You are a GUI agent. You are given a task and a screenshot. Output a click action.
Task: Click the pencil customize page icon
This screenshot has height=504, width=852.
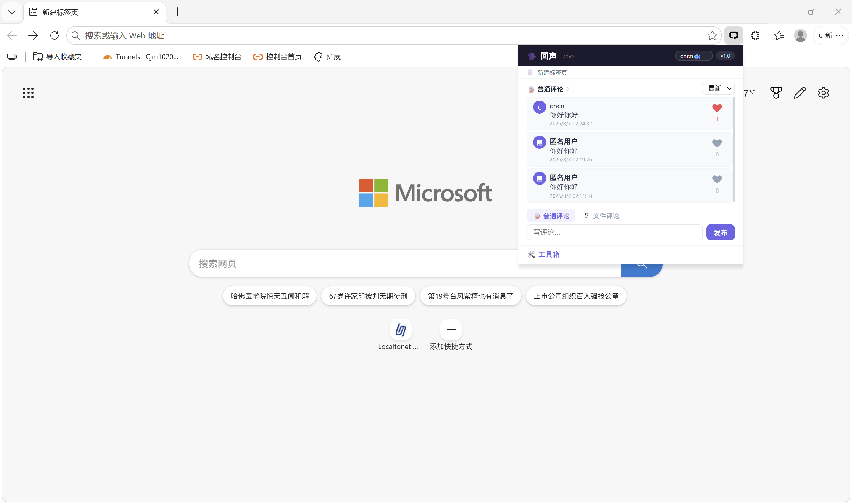click(800, 93)
